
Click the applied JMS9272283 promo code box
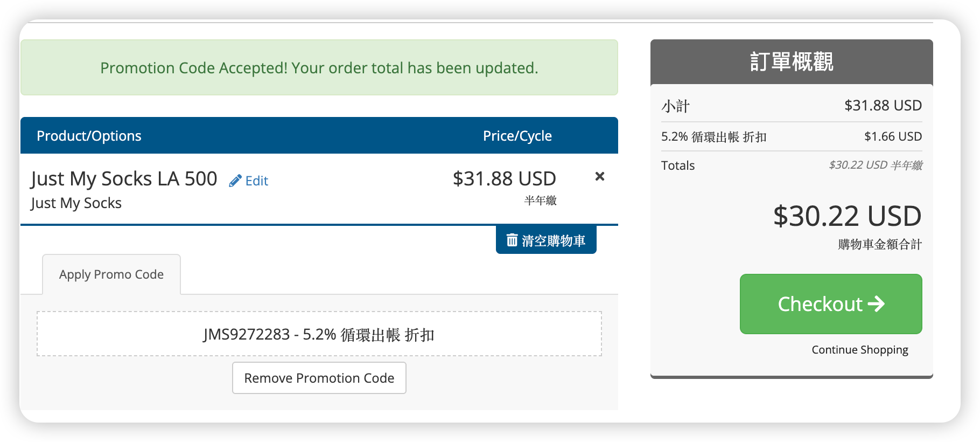(x=319, y=334)
